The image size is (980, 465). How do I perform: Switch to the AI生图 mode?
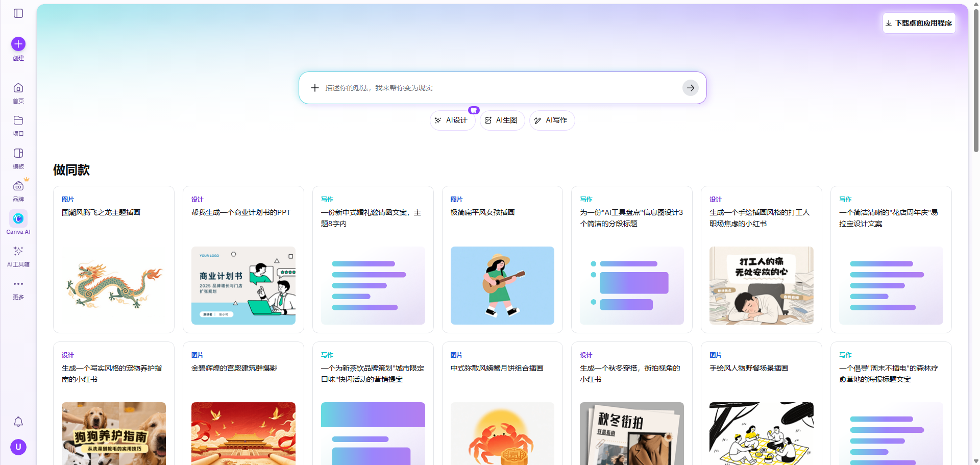click(x=502, y=120)
